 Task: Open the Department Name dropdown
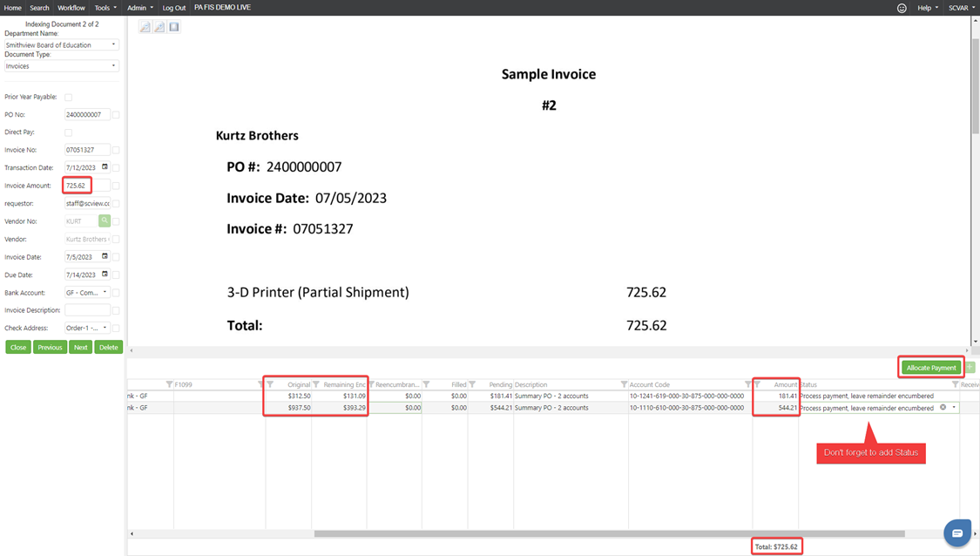click(61, 44)
